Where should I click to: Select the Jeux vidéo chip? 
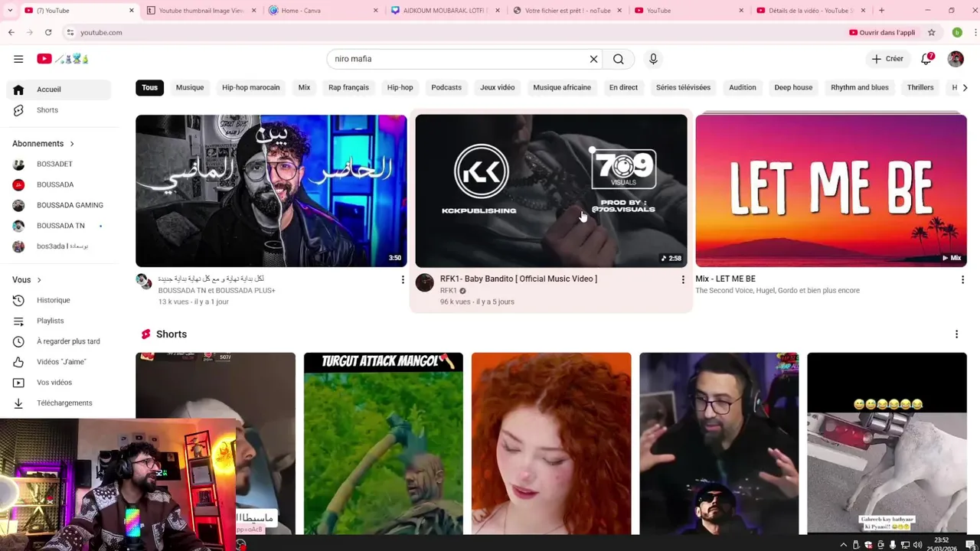point(497,87)
